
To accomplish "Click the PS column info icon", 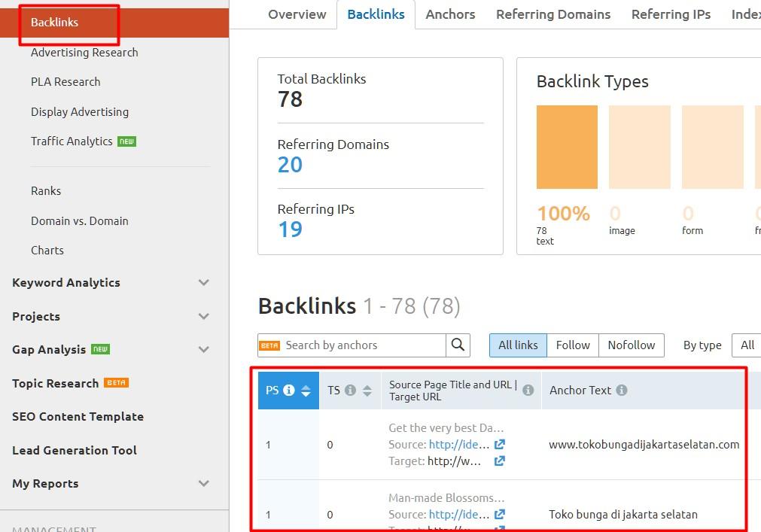I will click(288, 391).
